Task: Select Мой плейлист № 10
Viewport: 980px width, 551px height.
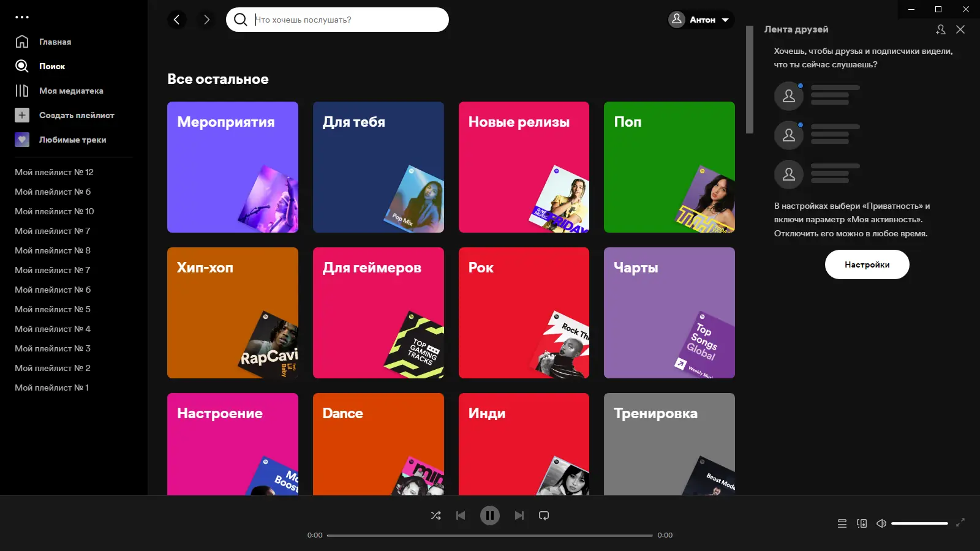Action: pyautogui.click(x=55, y=211)
